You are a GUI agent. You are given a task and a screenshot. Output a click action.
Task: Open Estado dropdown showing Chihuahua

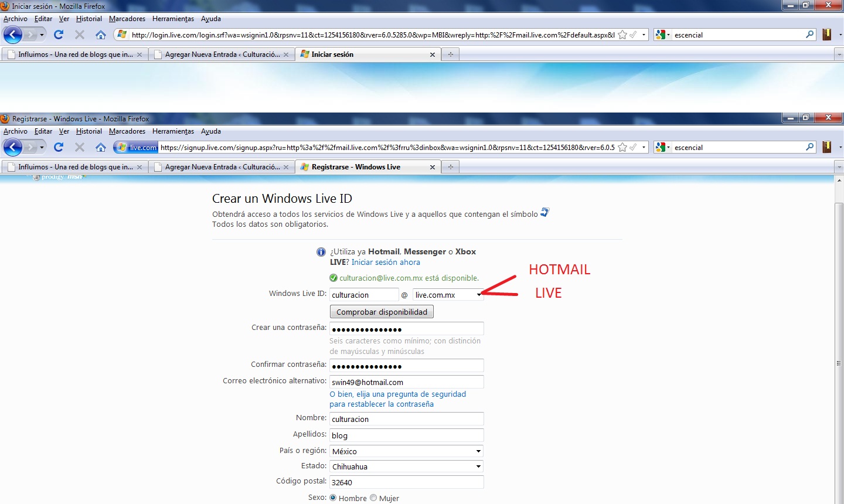[407, 466]
